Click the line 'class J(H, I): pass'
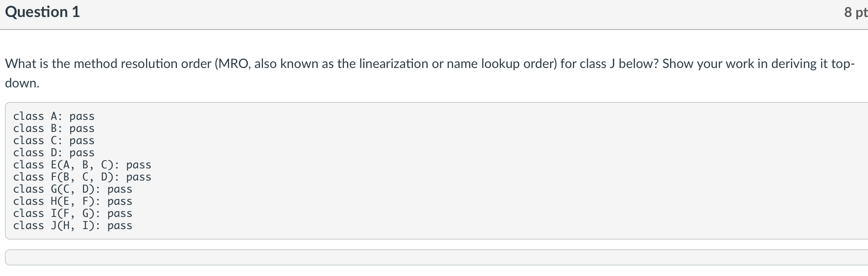This screenshot has width=868, height=276. click(73, 226)
